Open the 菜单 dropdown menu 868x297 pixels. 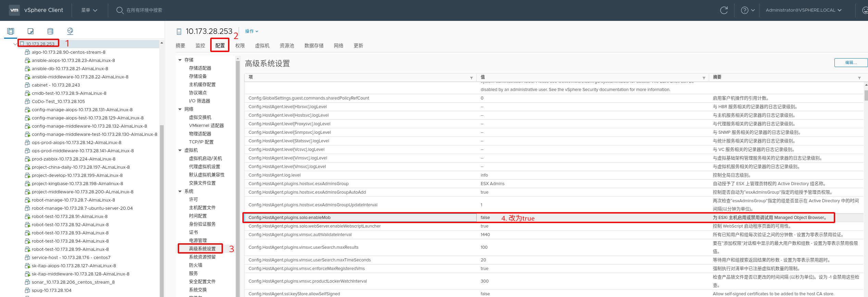pos(89,10)
